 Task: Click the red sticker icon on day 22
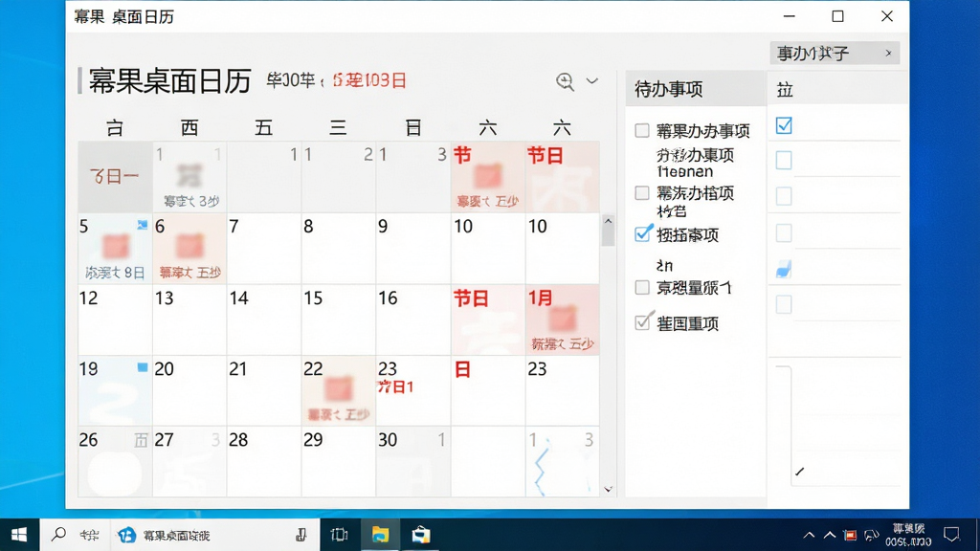tap(339, 388)
